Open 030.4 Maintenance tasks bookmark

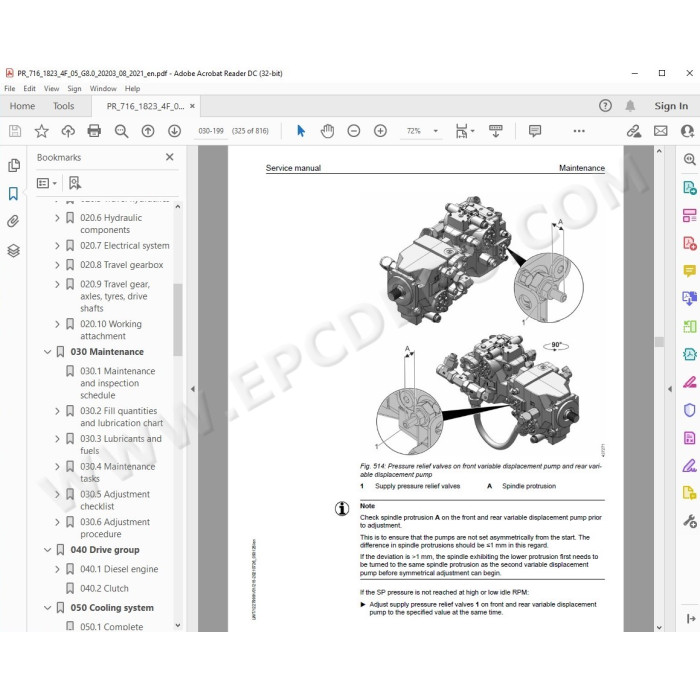tap(117, 472)
